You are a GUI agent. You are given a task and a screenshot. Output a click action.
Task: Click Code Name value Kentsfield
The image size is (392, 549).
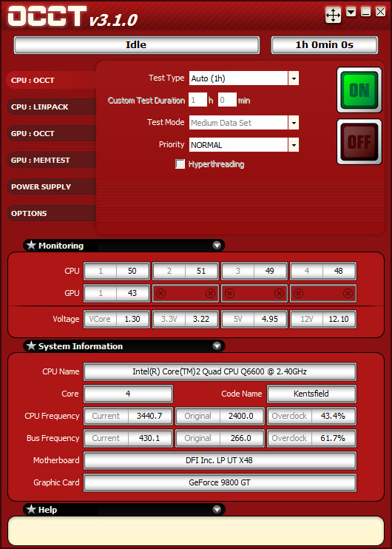point(311,394)
